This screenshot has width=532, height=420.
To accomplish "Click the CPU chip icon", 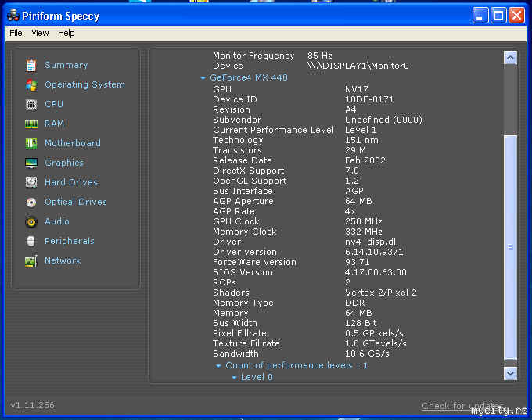I will coord(31,105).
